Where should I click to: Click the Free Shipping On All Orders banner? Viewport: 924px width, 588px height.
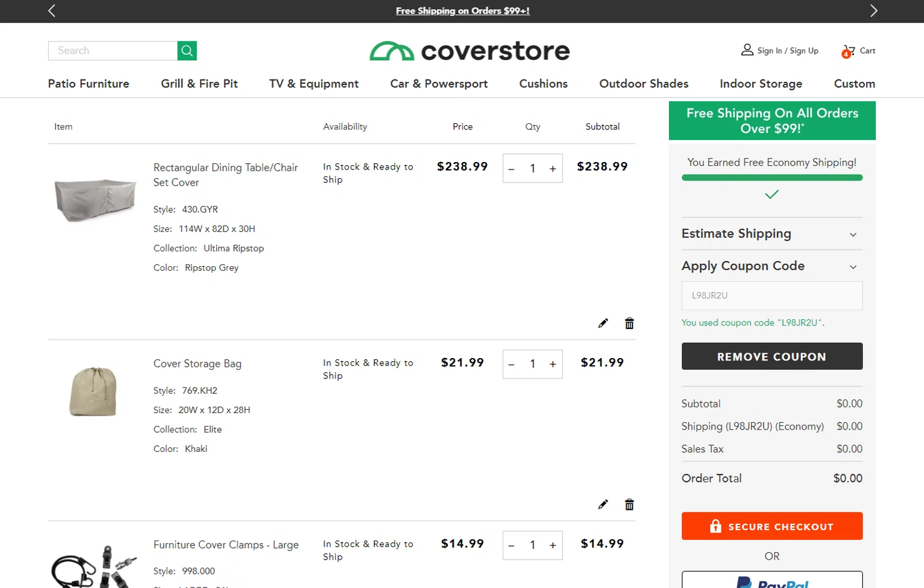click(x=772, y=121)
